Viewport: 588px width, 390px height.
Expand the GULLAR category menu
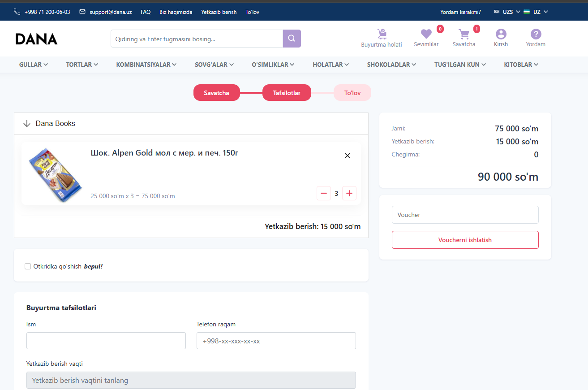33,65
